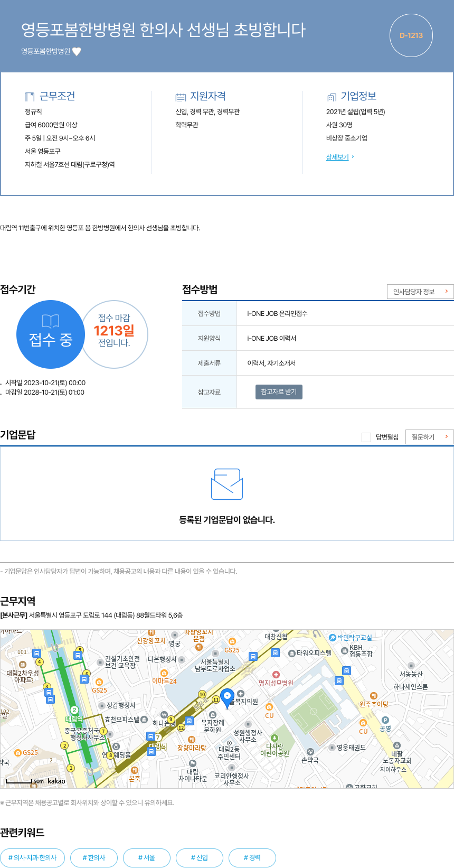Viewport: 454px width, 868px height.
Task: Click the 접수 중 status circle
Action: click(x=51, y=334)
